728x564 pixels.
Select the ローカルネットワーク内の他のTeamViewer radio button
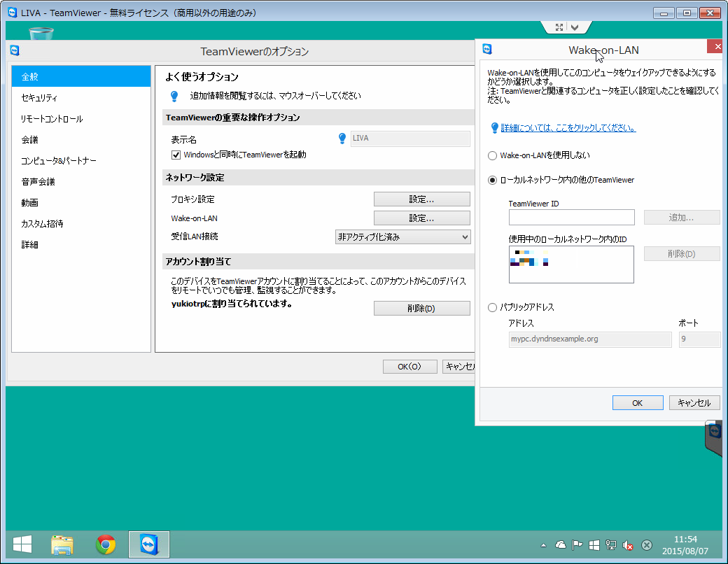click(x=493, y=180)
